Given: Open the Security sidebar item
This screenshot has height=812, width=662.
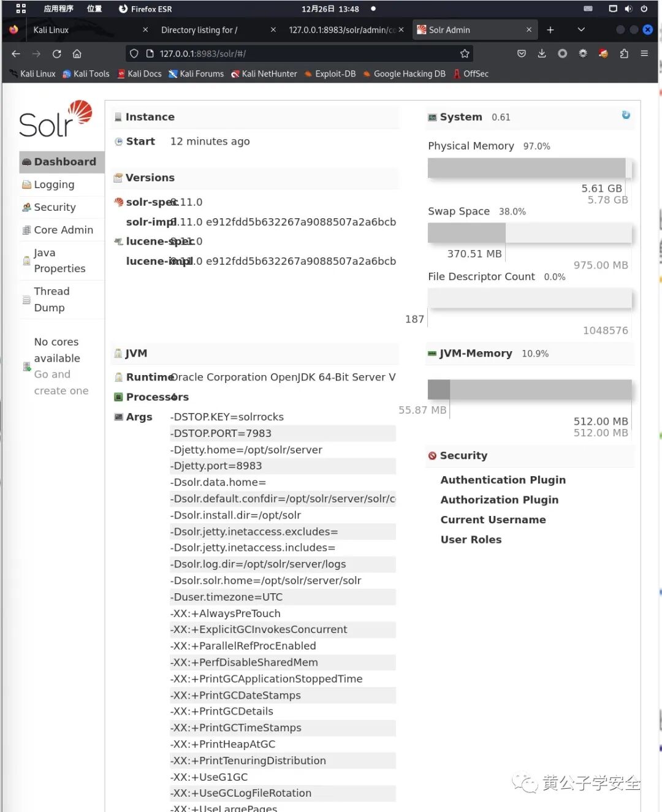Looking at the screenshot, I should [x=62, y=207].
